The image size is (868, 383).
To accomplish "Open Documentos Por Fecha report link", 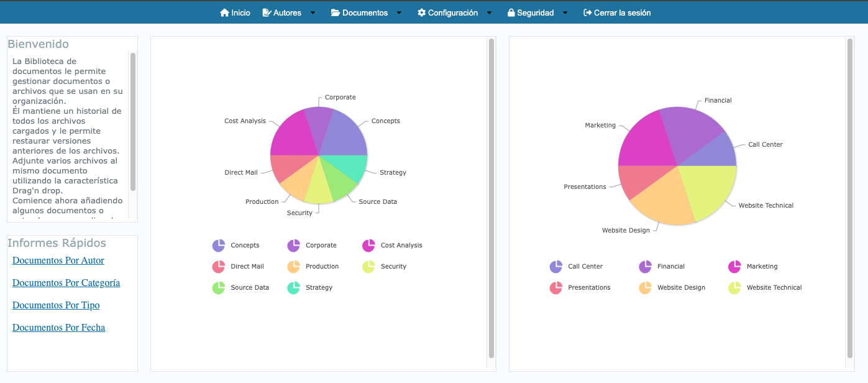I will [x=58, y=328].
